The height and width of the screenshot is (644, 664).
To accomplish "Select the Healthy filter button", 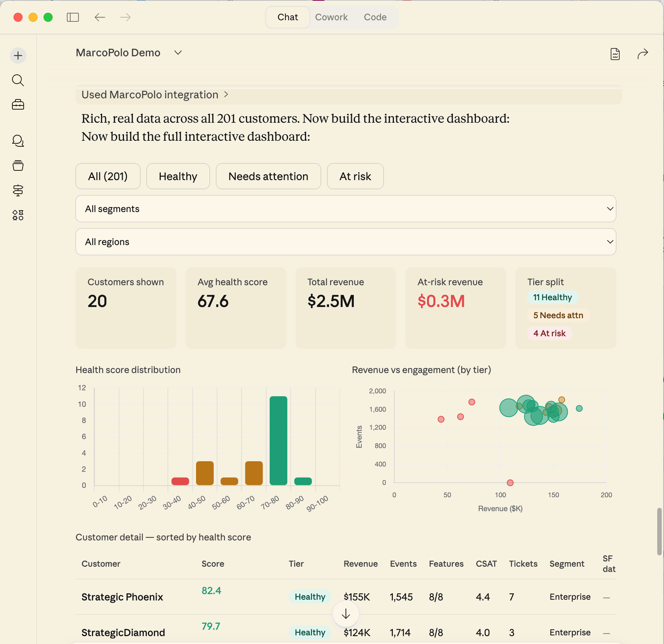I will click(178, 176).
